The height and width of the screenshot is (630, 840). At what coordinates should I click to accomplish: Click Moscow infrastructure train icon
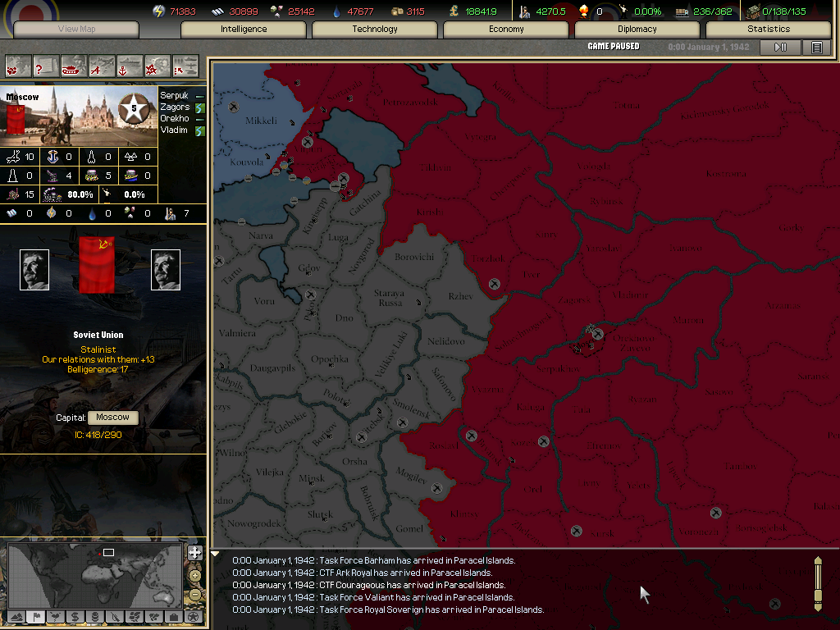[52, 194]
